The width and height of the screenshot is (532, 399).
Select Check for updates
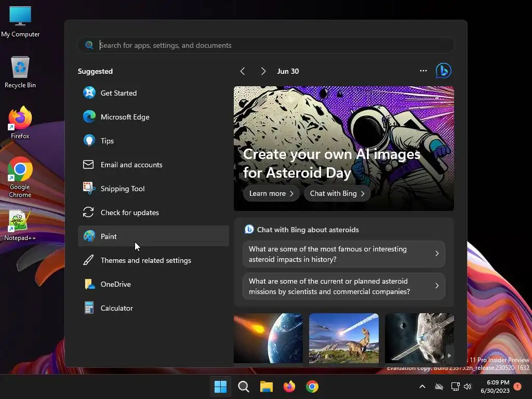tap(153, 212)
